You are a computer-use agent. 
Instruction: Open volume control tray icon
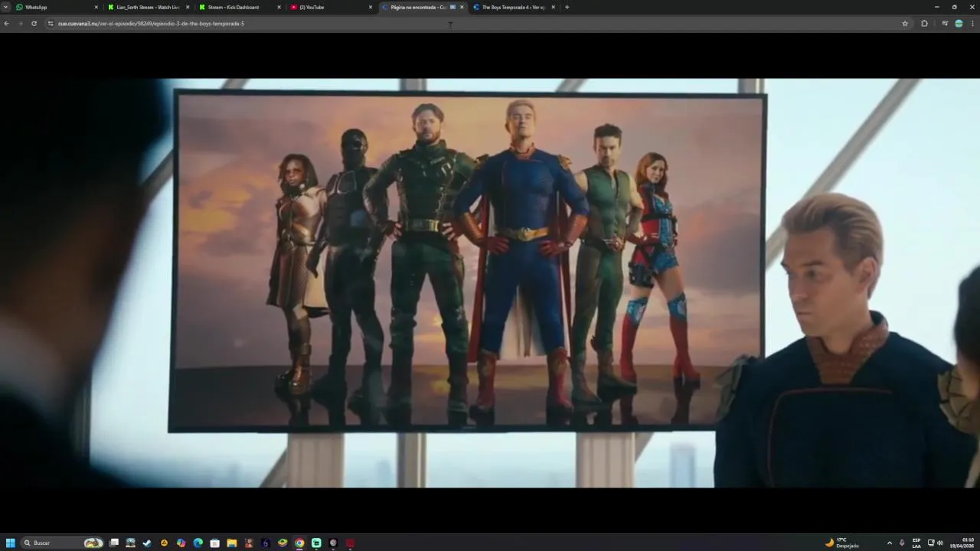coord(940,543)
